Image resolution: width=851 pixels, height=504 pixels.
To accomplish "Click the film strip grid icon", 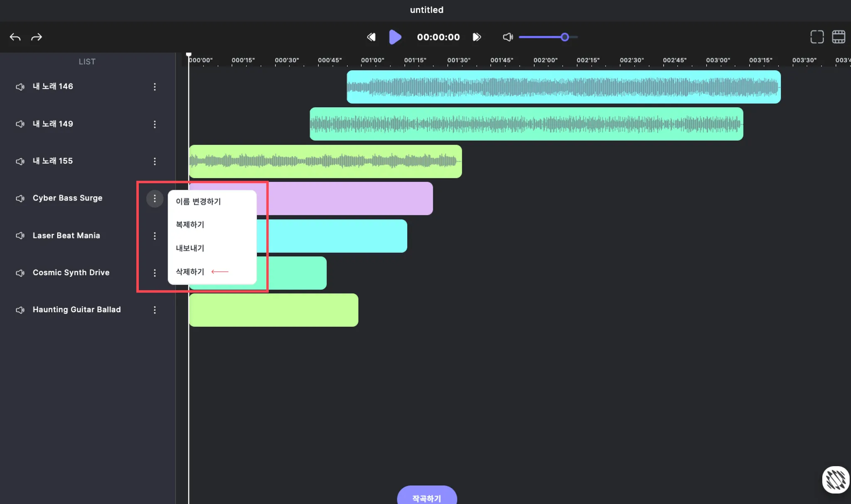I will [838, 37].
